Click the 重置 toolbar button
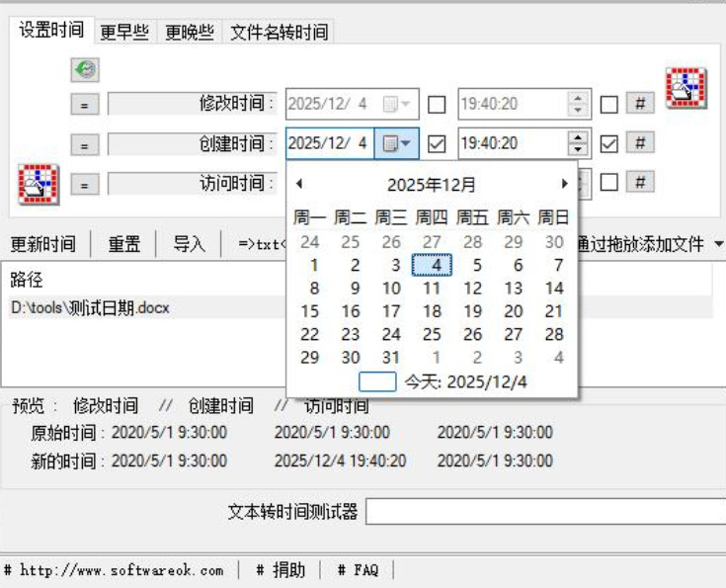Screen dimensions: 726x588 [124, 244]
